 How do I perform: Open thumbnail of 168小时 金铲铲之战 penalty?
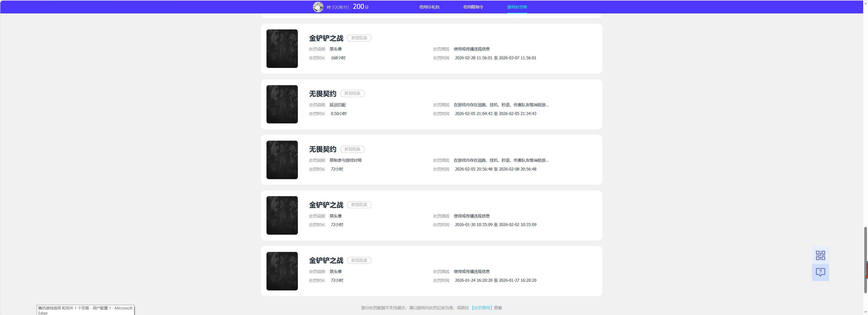coord(282,49)
